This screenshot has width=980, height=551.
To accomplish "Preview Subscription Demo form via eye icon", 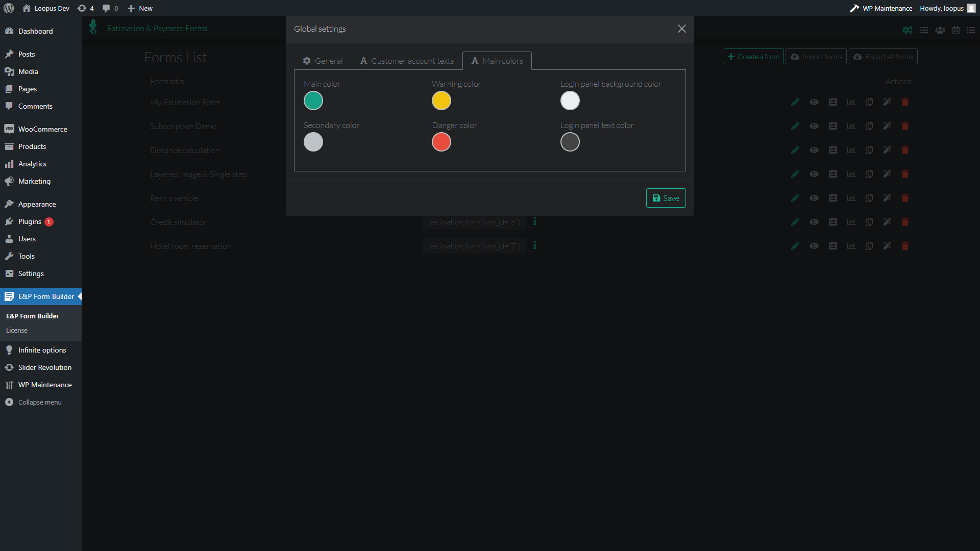I will (814, 126).
